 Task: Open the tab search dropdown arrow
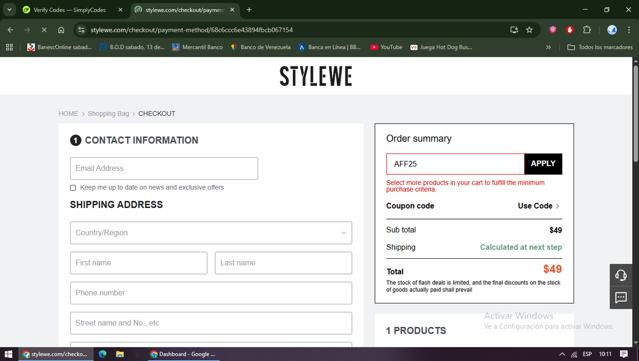coord(9,10)
